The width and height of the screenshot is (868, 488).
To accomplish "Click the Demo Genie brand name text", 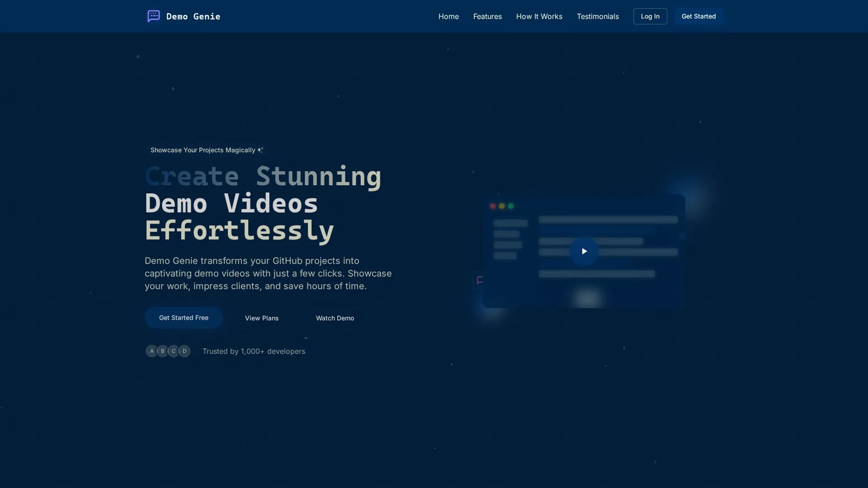I will point(193,16).
